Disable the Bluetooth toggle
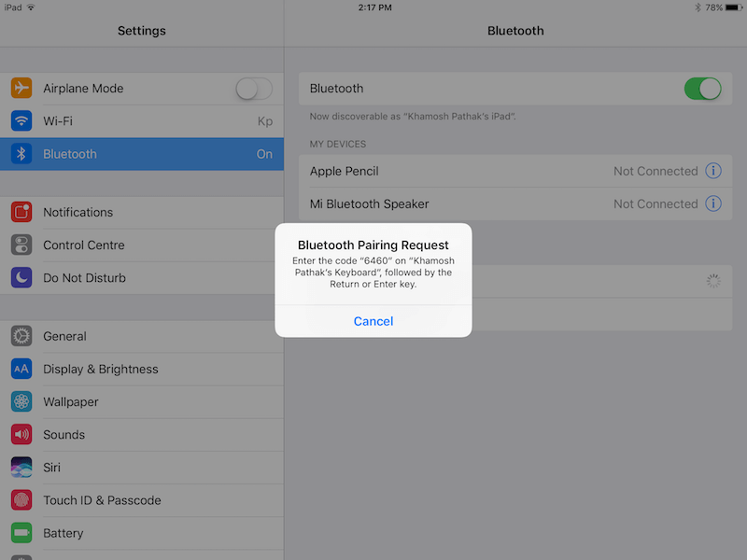The height and width of the screenshot is (560, 747). (703, 88)
